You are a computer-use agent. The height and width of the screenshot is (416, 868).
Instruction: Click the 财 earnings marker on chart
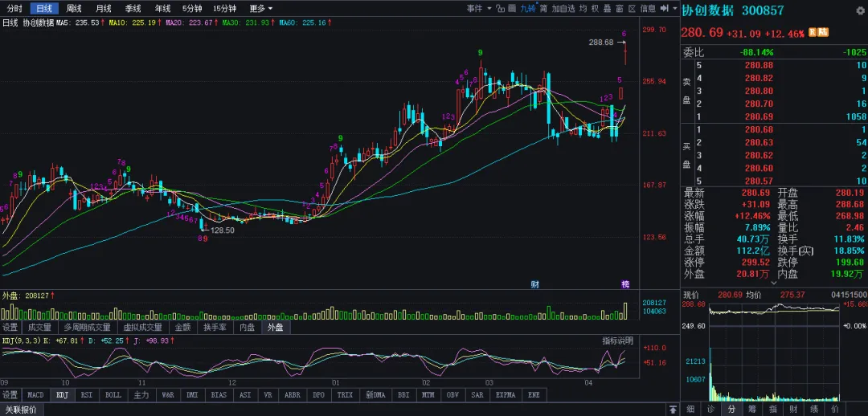[534, 284]
